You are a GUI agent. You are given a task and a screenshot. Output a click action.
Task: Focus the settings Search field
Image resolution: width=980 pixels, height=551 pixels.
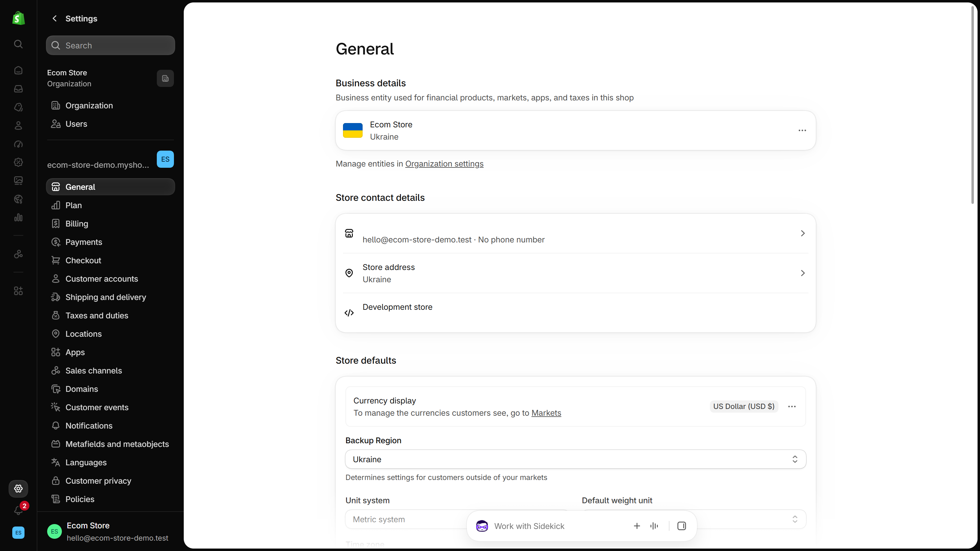click(x=110, y=46)
